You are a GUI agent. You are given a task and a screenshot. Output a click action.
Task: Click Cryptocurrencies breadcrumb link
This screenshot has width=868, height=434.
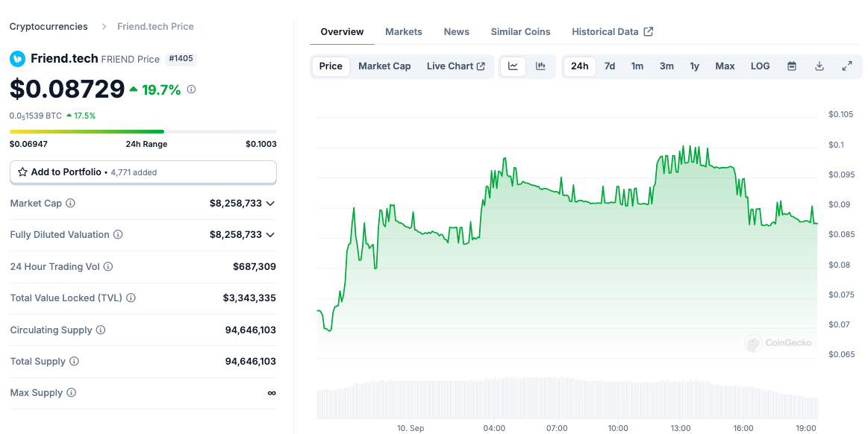[49, 27]
